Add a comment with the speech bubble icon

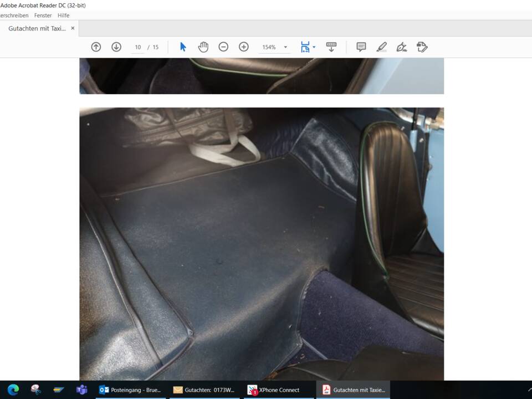(361, 47)
